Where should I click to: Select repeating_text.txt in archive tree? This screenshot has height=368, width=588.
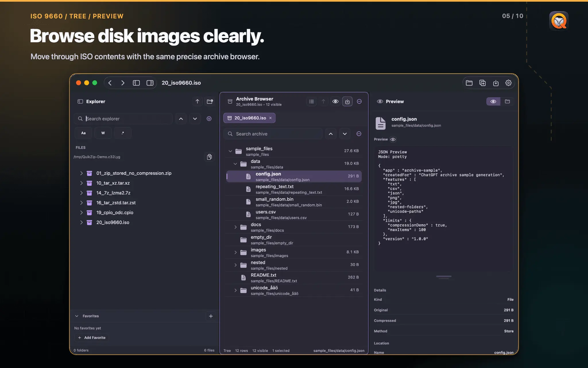click(294, 189)
